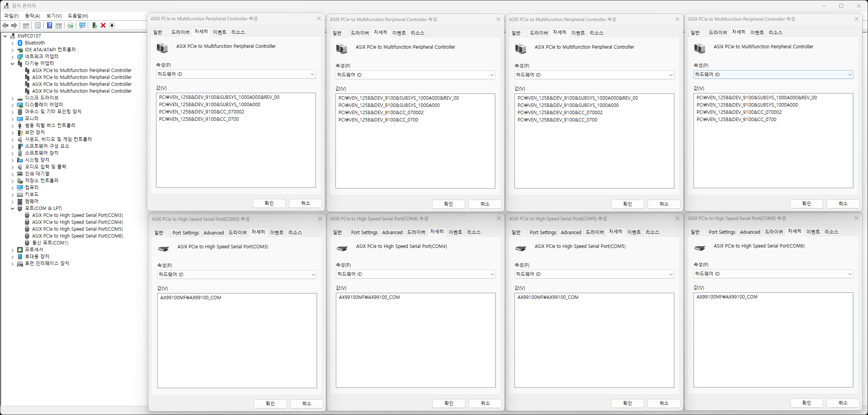Open the Properties toolbar icon
Screen dimensions: 868x415
[x=38, y=25]
